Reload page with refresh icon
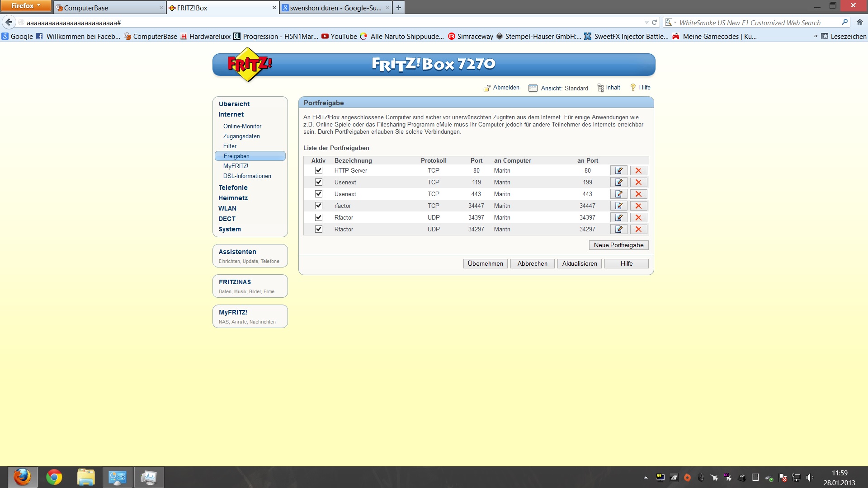The height and width of the screenshot is (488, 868). pos(654,22)
